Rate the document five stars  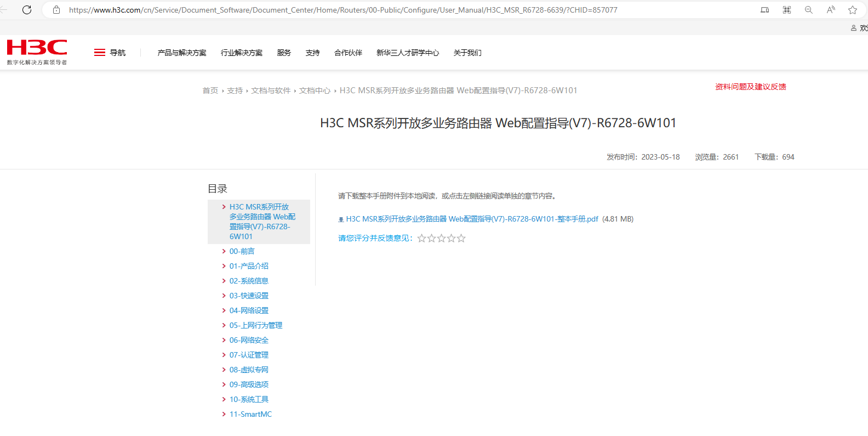tap(461, 238)
